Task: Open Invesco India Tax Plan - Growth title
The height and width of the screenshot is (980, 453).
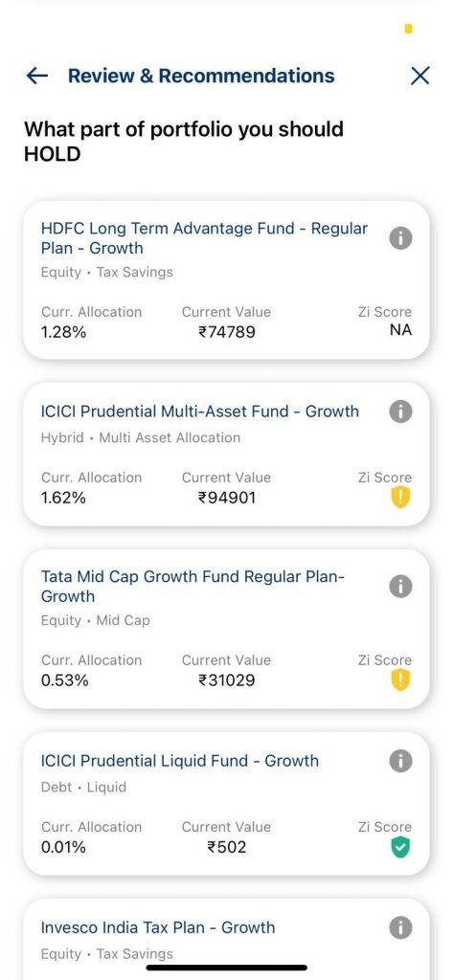Action: coord(158,927)
